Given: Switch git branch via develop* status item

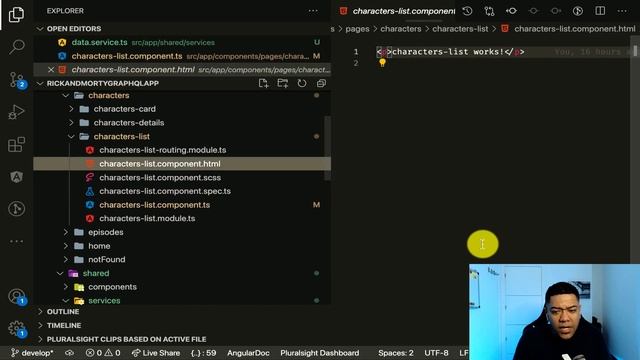Looking at the screenshot, I should [32, 353].
